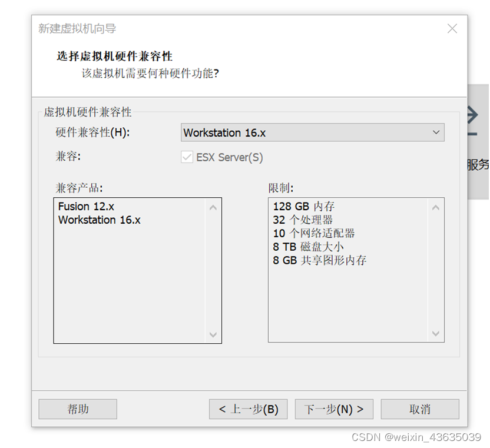Click up arrow of limits list scrollbar
Viewport: 490px width, 448px height.
coord(436,207)
